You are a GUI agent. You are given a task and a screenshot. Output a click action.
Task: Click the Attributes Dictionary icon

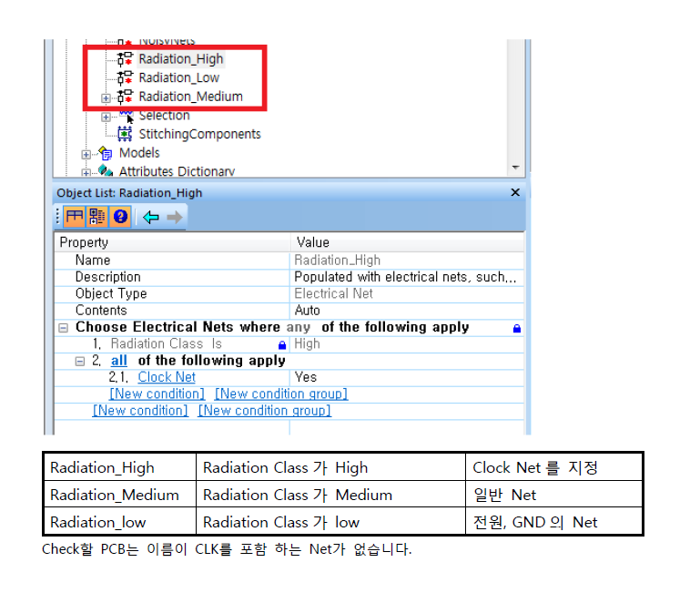[106, 171]
